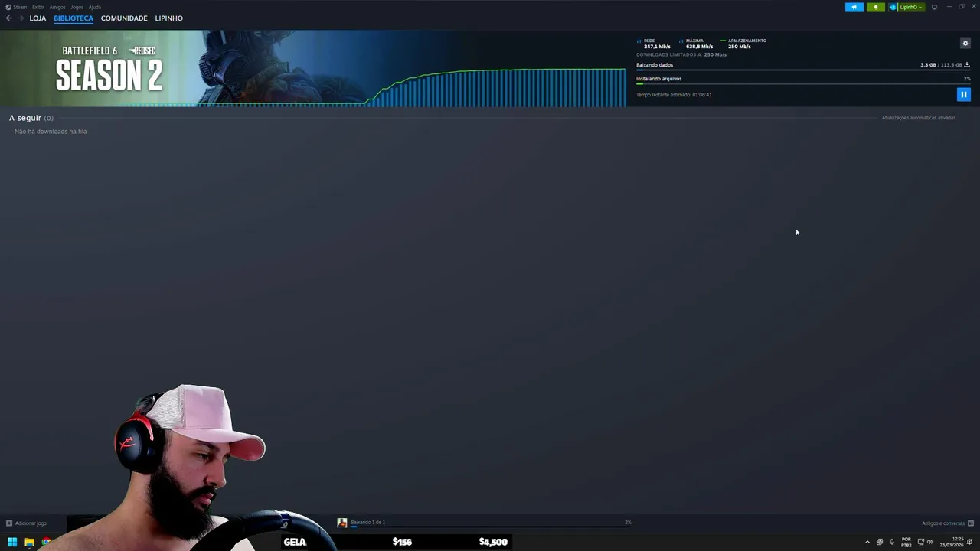The height and width of the screenshot is (551, 980).
Task: Open Amigos e conversas
Action: point(947,523)
